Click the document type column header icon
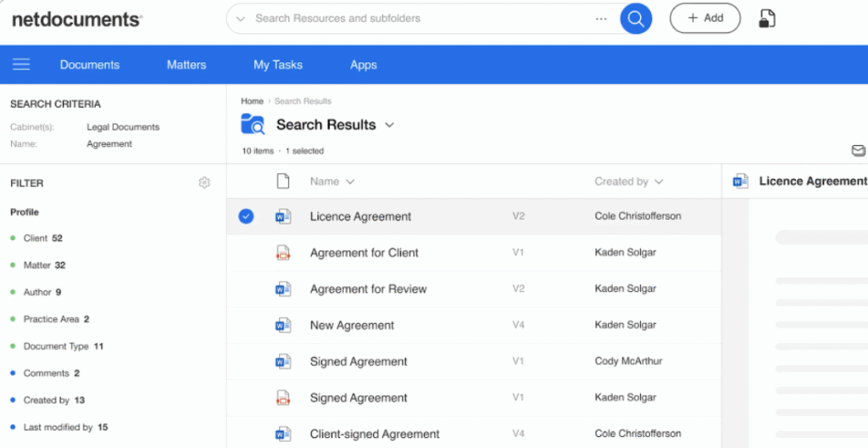868x448 pixels. (x=283, y=181)
